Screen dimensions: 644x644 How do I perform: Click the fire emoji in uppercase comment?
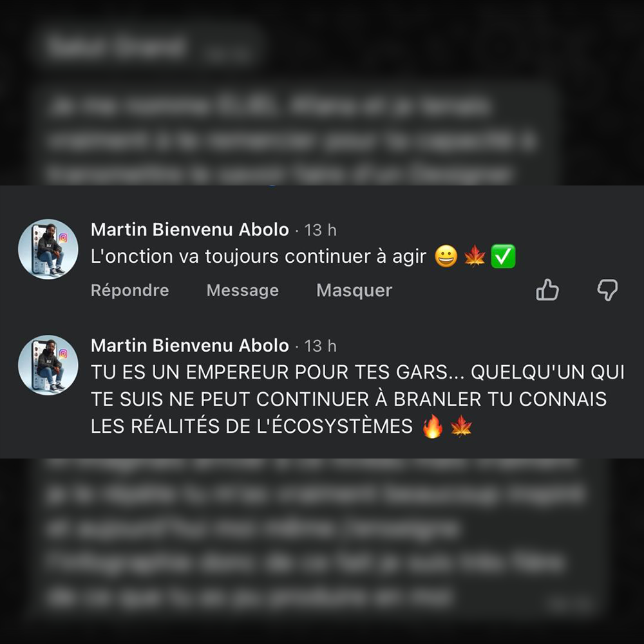[433, 426]
